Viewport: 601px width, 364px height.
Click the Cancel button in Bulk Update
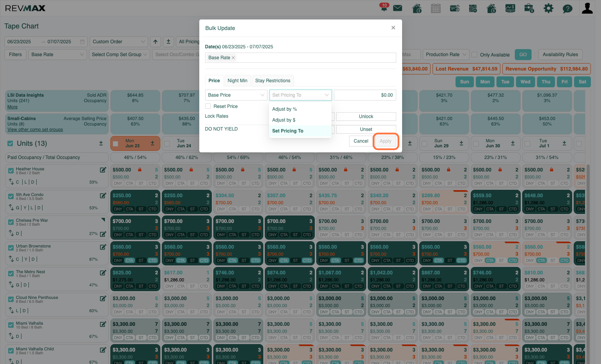[x=361, y=141]
